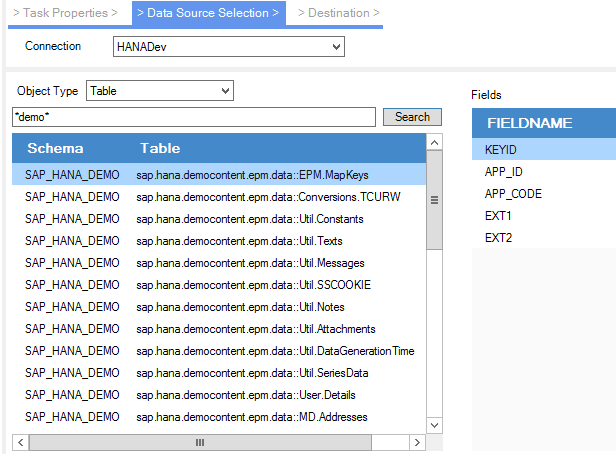Select the Util.Messages table row
This screenshot has height=454, width=616.
coord(219,263)
